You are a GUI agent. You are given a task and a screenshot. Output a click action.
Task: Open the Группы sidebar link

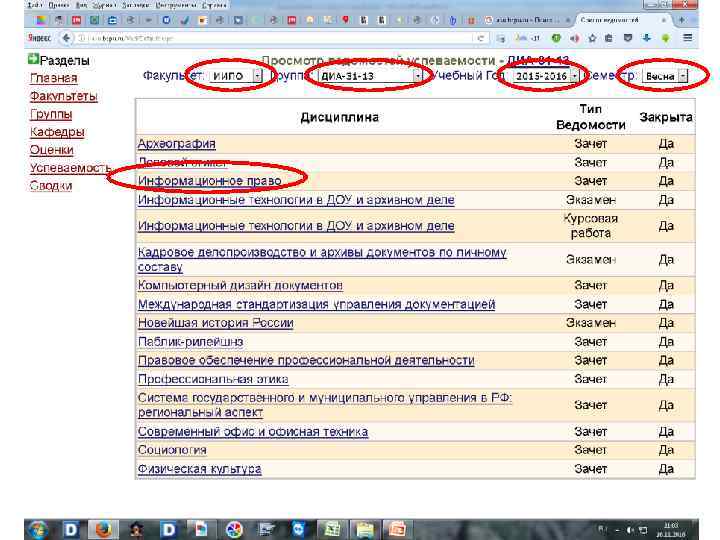(51, 114)
